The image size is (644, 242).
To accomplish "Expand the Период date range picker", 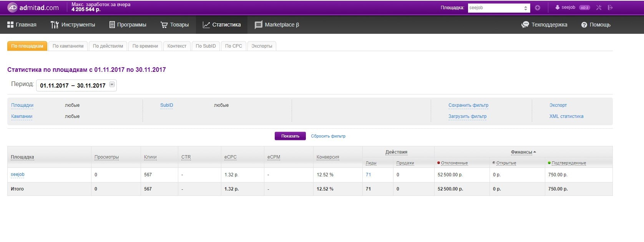I will pyautogui.click(x=112, y=85).
